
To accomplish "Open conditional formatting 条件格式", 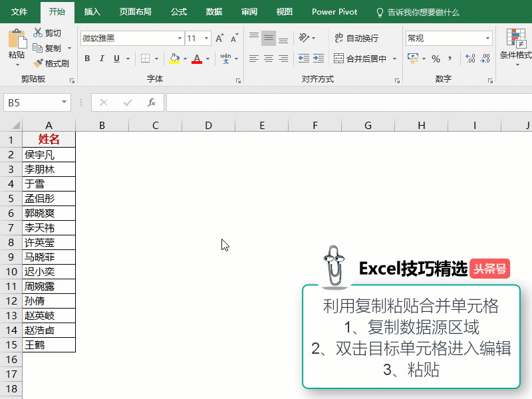I will click(516, 47).
